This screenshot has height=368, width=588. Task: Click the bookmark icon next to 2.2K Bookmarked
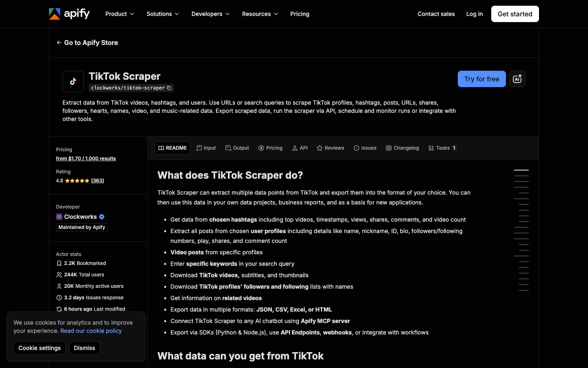point(59,263)
